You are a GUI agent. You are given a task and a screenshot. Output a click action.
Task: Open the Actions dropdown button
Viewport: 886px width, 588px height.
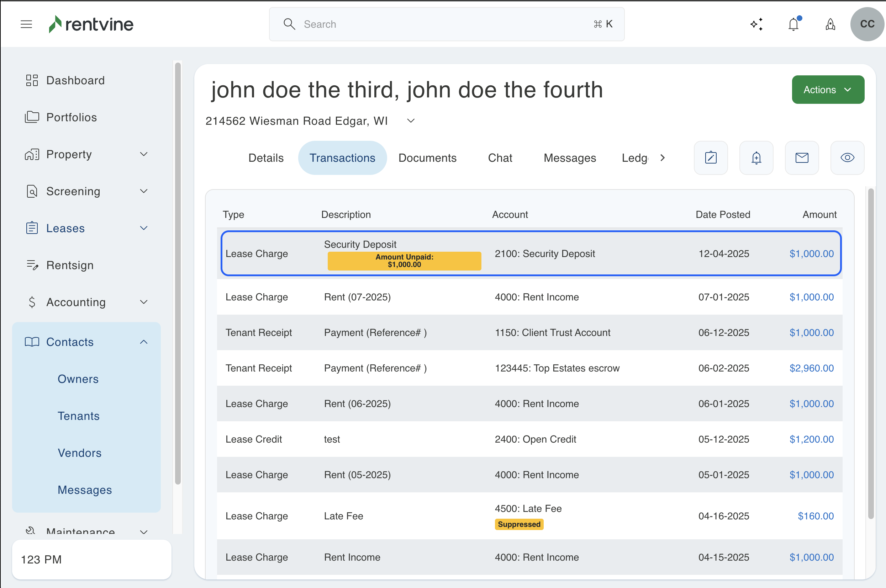827,90
